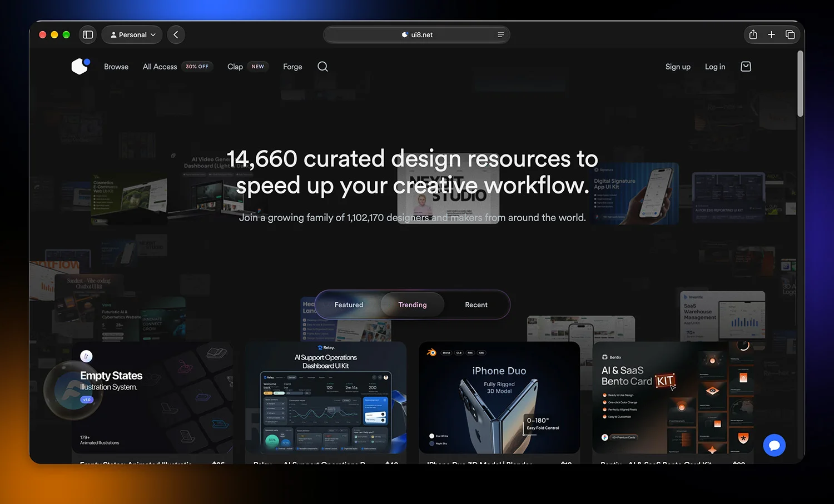The height and width of the screenshot is (504, 834).
Task: Click the '0-180° Easy Fold Control' label
Action: tap(543, 424)
